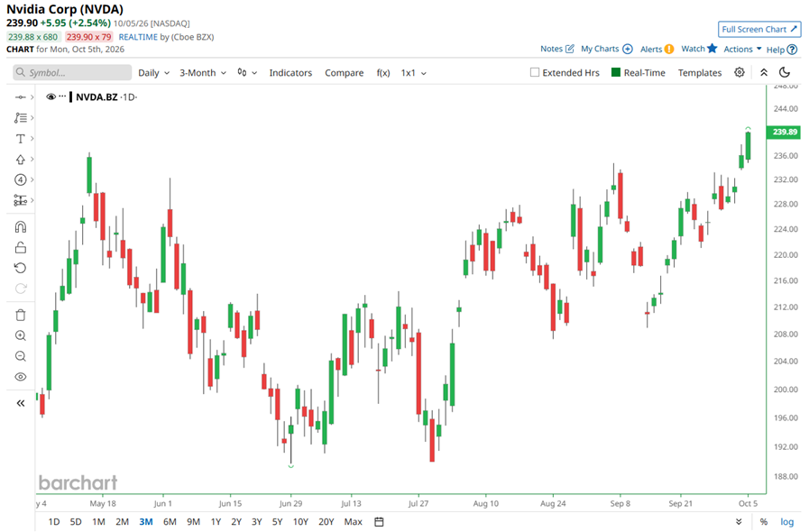This screenshot has width=809, height=532.
Task: Expand Text tool options arrow
Action: tap(32, 138)
